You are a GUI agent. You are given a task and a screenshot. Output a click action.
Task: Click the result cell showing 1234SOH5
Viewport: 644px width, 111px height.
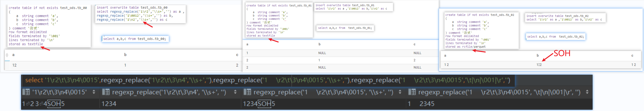(x=259, y=104)
